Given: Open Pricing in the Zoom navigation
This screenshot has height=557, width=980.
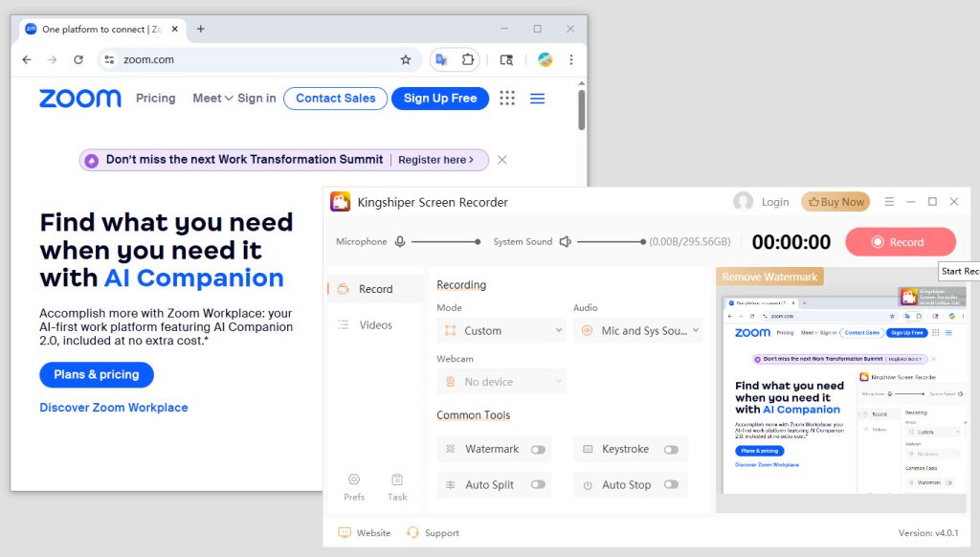Looking at the screenshot, I should pyautogui.click(x=156, y=99).
